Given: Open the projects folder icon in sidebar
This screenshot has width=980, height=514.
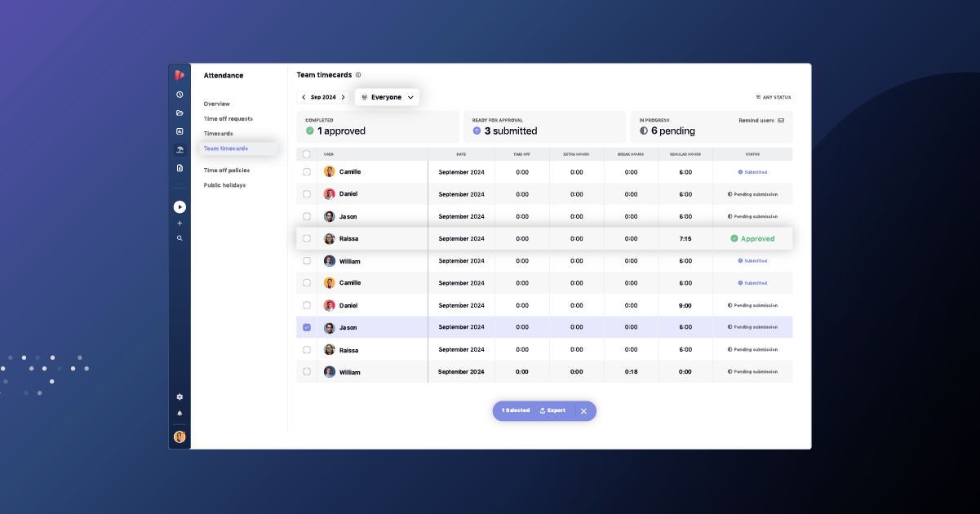Looking at the screenshot, I should coord(180,113).
